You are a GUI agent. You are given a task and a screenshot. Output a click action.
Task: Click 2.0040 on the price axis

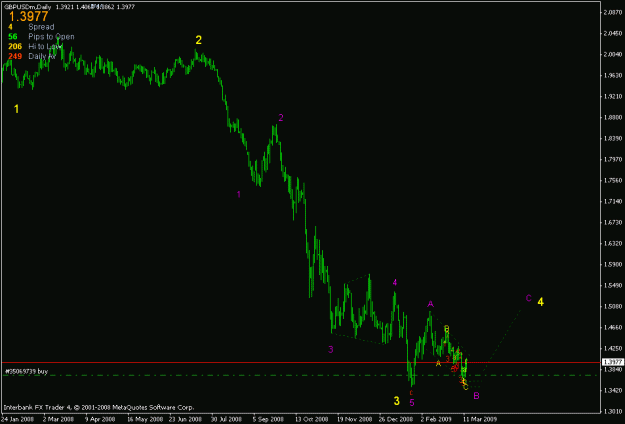pyautogui.click(x=611, y=55)
